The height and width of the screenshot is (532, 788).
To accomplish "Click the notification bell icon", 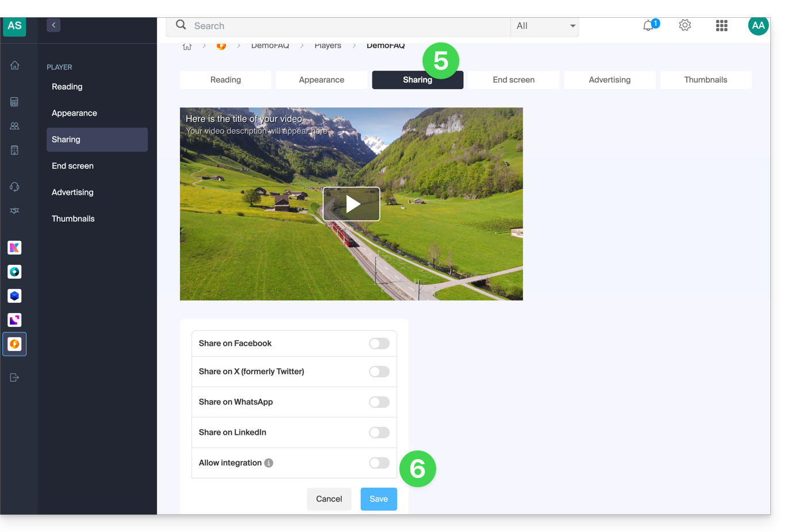I will (x=648, y=26).
